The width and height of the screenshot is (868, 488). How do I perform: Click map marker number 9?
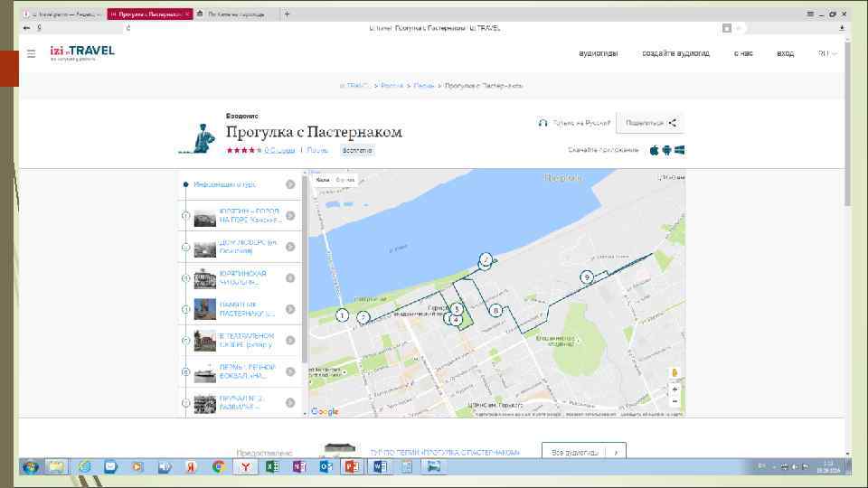click(587, 277)
